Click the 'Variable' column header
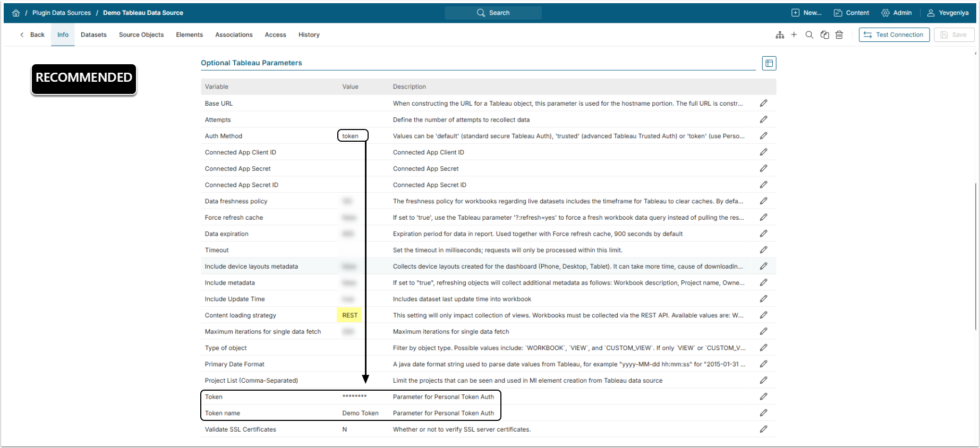980x448 pixels. tap(216, 87)
